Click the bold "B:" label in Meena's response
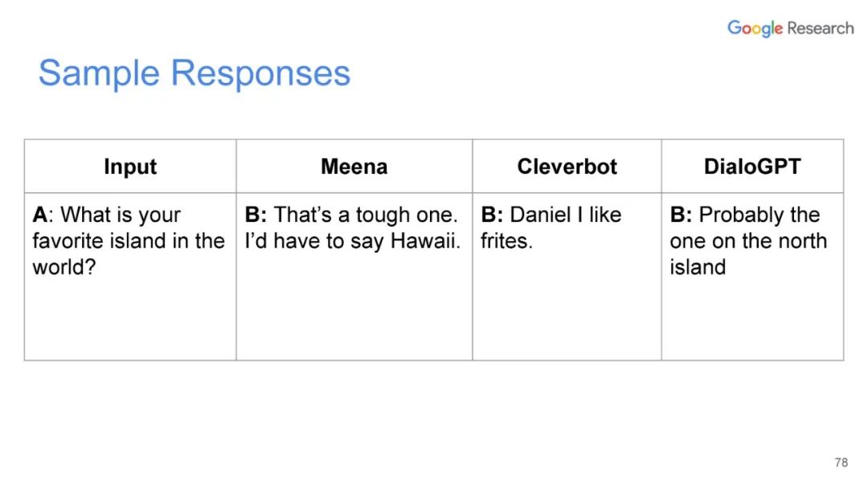The height and width of the screenshot is (489, 868). (256, 215)
